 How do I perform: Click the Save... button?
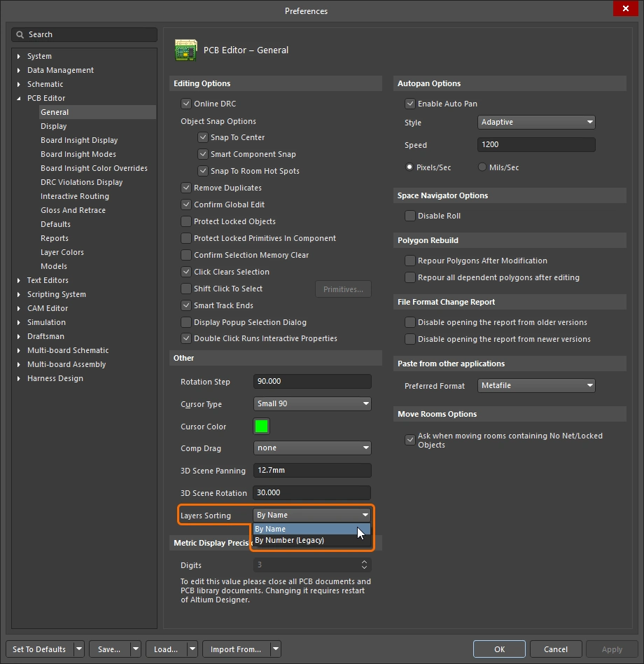(x=109, y=649)
